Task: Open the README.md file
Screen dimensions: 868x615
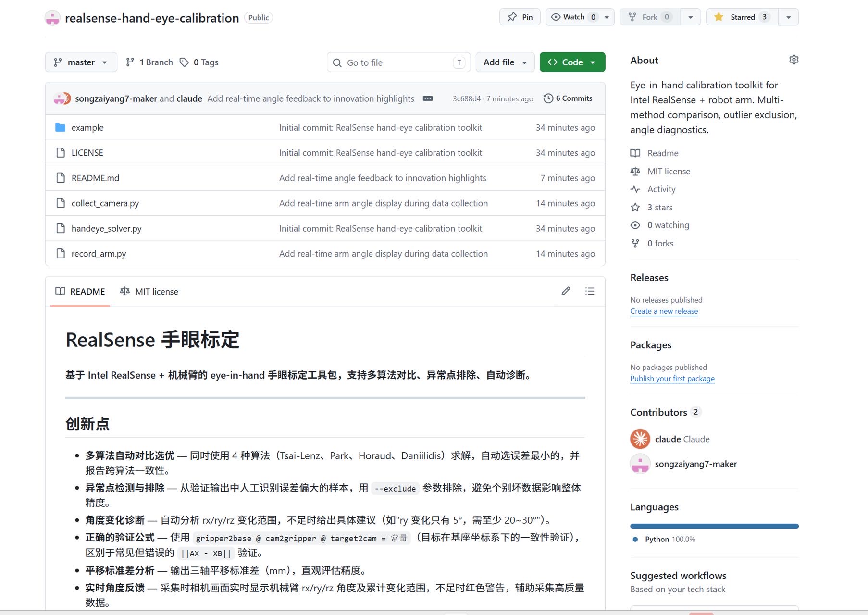Action: click(x=95, y=178)
